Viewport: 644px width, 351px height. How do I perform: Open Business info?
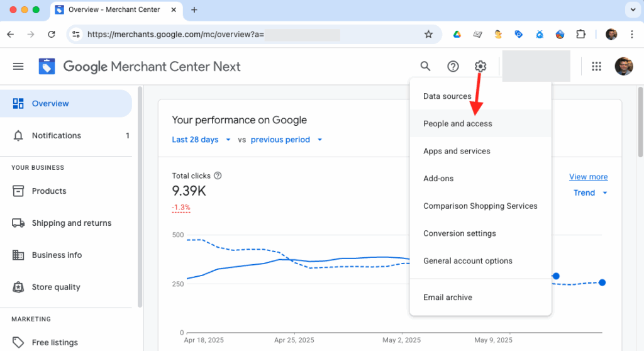[x=65, y=255]
